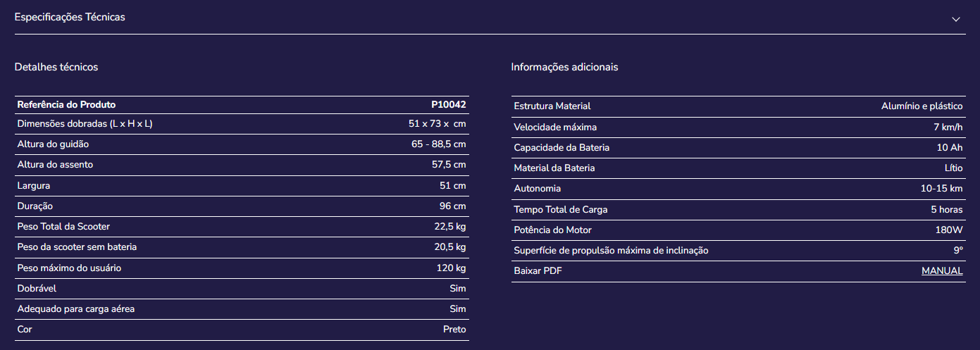Viewport: 980px width, 350px height.
Task: Select the Detalhes técnicos heading
Action: coord(56,67)
